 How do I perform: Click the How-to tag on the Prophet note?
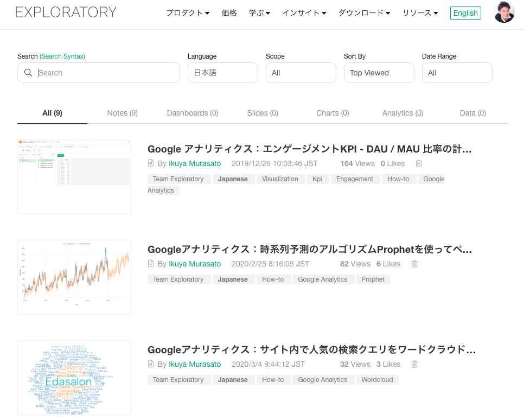pyautogui.click(x=273, y=279)
